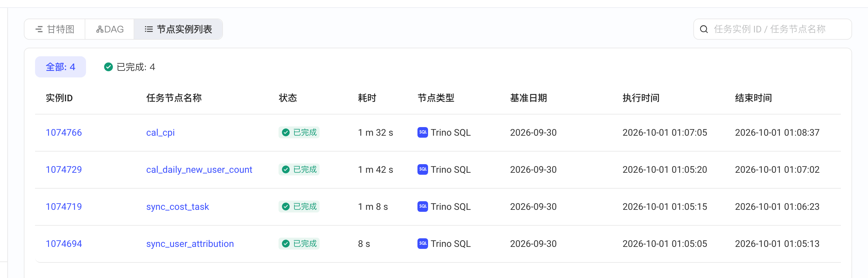868x278 pixels.
Task: Click execution time 2026-10-01 01:05:20
Action: click(x=665, y=169)
